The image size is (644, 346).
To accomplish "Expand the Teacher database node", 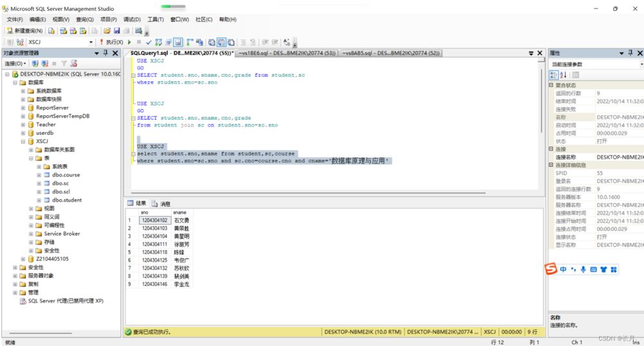I will (23, 124).
